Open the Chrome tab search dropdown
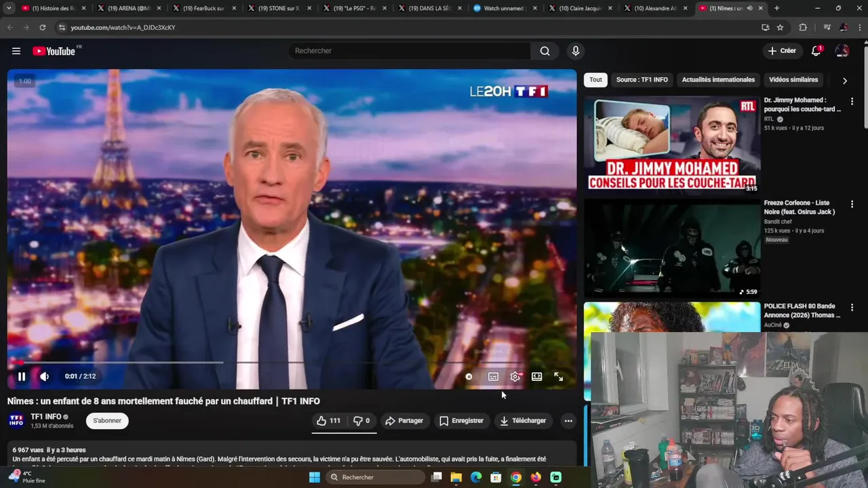Screen dimensions: 868x488 [x=9, y=8]
